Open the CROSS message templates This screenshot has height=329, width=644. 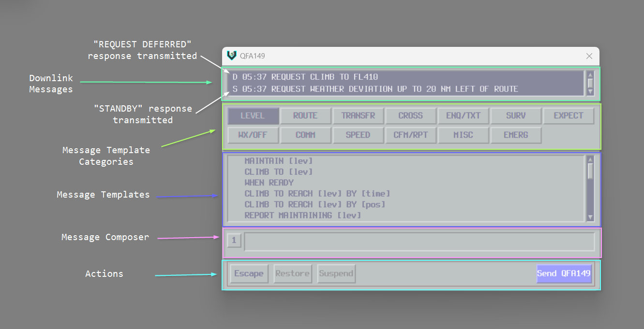(x=411, y=115)
